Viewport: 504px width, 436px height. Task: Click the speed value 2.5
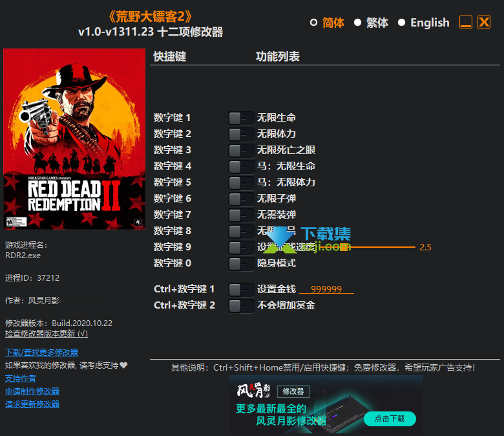click(x=425, y=247)
